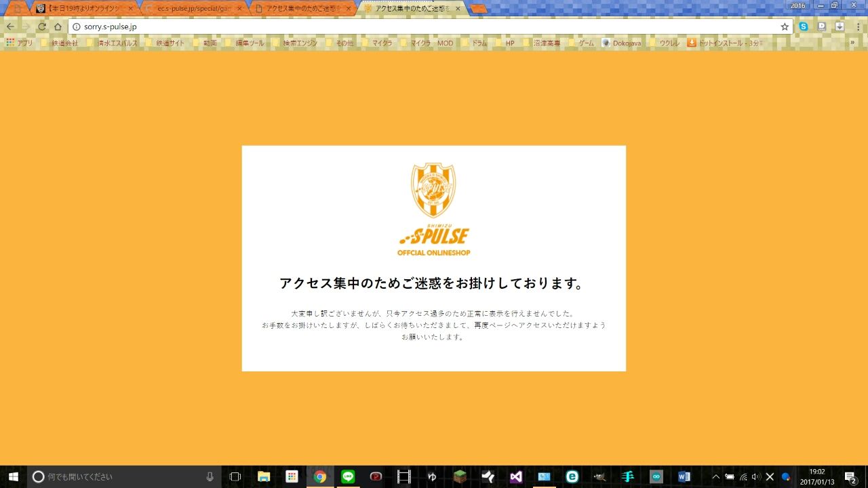
Task: Open the ウクレレ bookmark folder
Action: point(665,43)
